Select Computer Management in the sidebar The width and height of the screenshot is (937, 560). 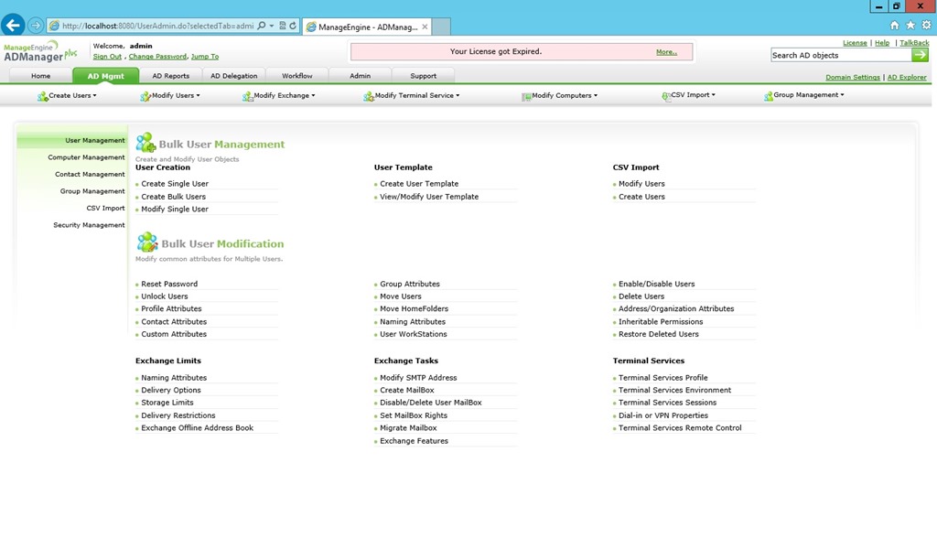tap(87, 157)
